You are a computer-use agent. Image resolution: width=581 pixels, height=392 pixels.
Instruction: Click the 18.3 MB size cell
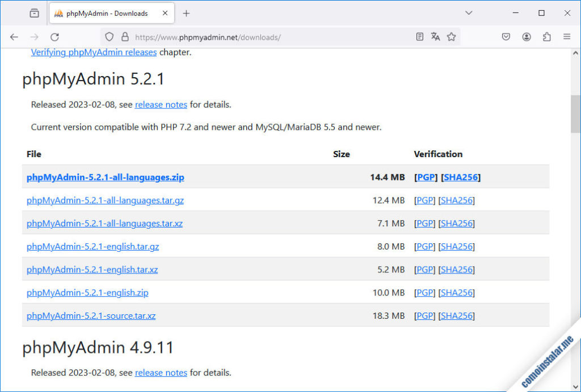point(388,315)
